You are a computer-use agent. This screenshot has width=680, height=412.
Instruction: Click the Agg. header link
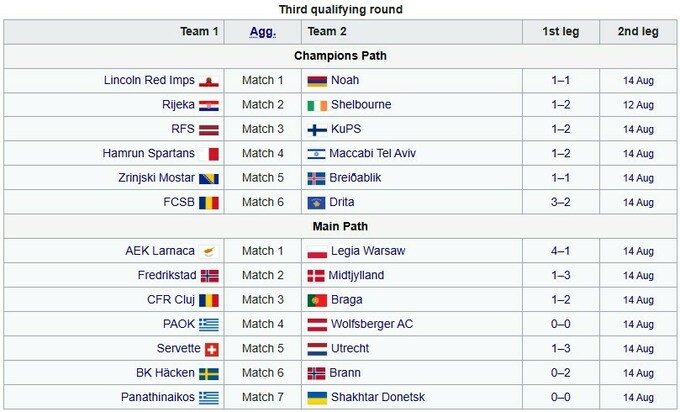tap(262, 32)
